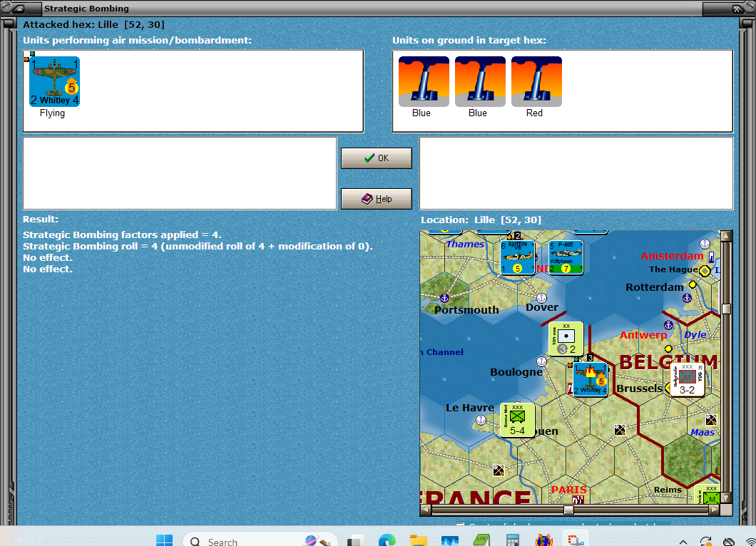The width and height of the screenshot is (756, 546).
Task: Click the BELGIUM country label on the map
Action: pos(668,362)
